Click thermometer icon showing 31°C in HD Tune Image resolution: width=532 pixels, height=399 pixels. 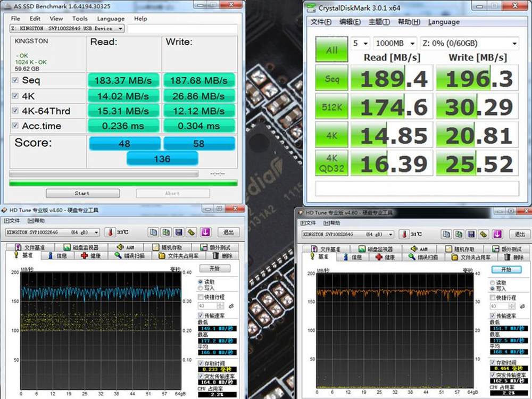click(x=404, y=234)
